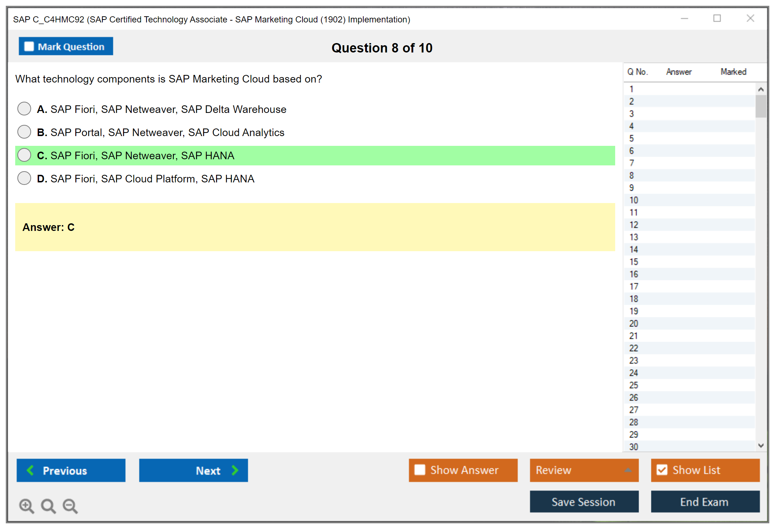Click the green right arrow on Next
Screen dimensions: 778x532
(235, 470)
